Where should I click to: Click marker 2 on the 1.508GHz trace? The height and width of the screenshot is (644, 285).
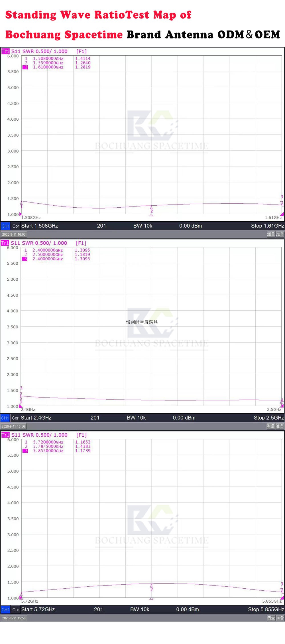point(151,209)
